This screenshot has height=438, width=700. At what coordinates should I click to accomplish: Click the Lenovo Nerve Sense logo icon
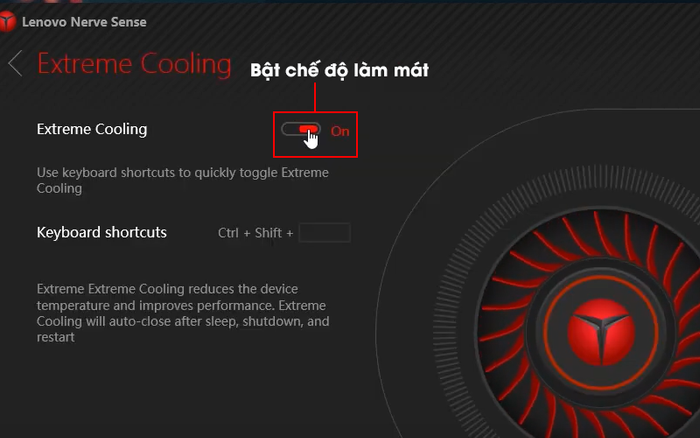tap(8, 22)
